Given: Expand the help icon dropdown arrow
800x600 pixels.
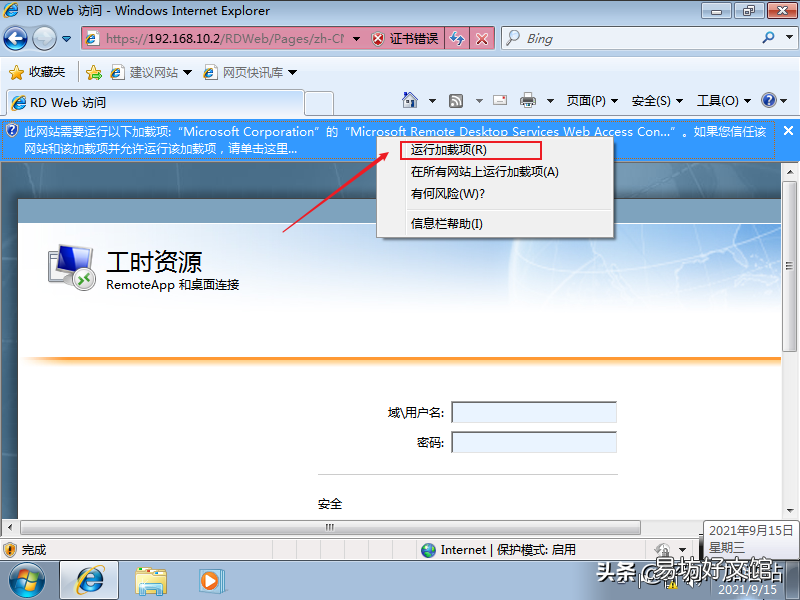Looking at the screenshot, I should pos(783,101).
